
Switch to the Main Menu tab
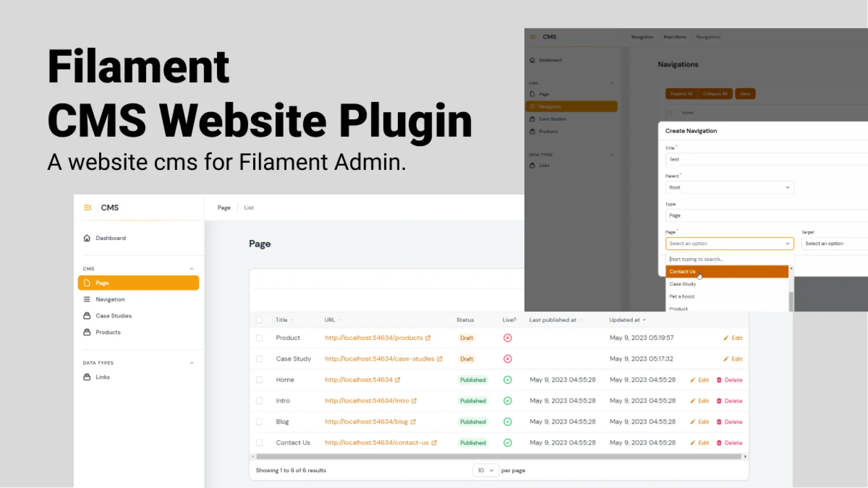pyautogui.click(x=675, y=37)
